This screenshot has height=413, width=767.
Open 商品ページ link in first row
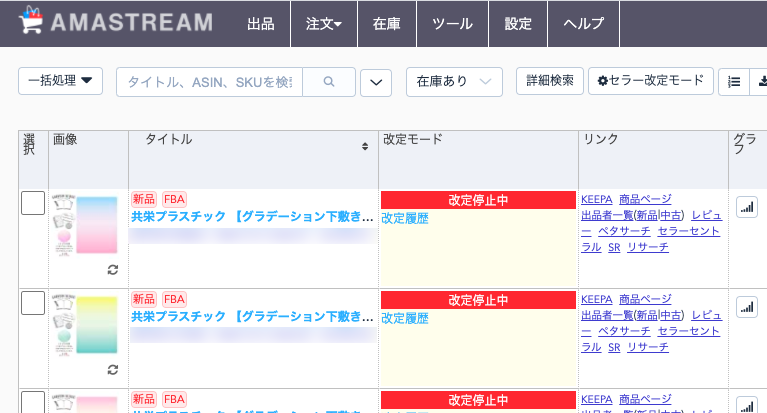[645, 199]
